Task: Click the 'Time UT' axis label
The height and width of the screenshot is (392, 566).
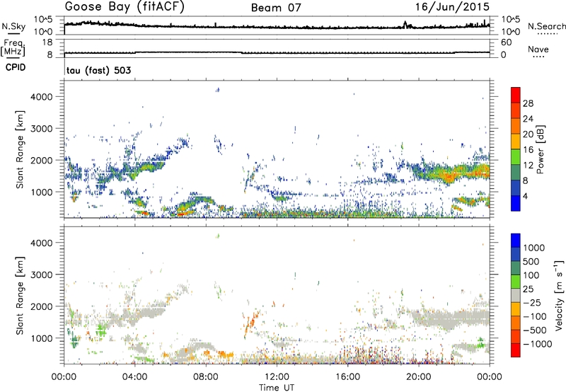Action: coord(277,388)
